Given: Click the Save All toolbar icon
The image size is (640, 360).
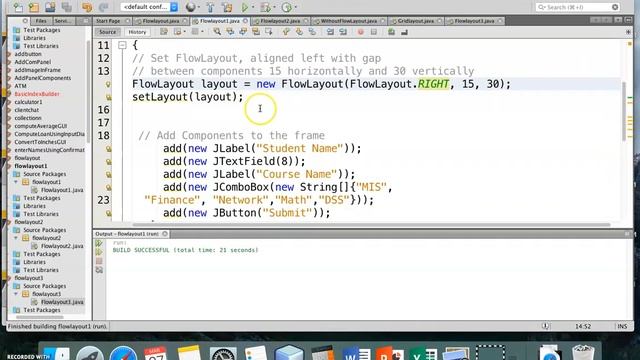Looking at the screenshot, I should (67, 7).
